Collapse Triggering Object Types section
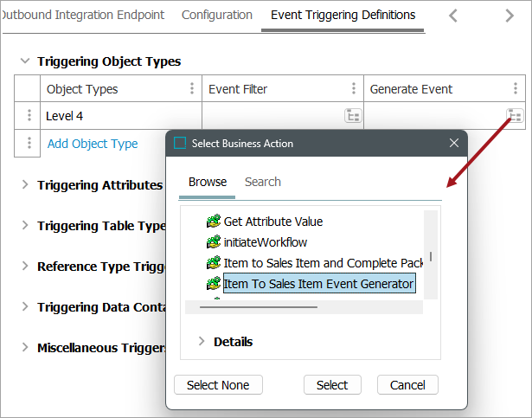The image size is (532, 418). [x=24, y=61]
